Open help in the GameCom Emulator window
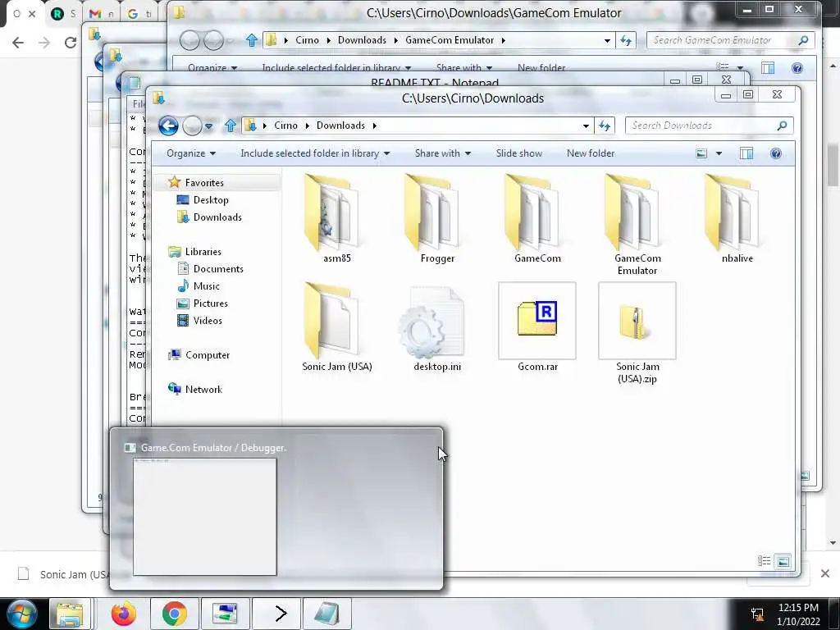840x630 pixels. pyautogui.click(x=797, y=68)
